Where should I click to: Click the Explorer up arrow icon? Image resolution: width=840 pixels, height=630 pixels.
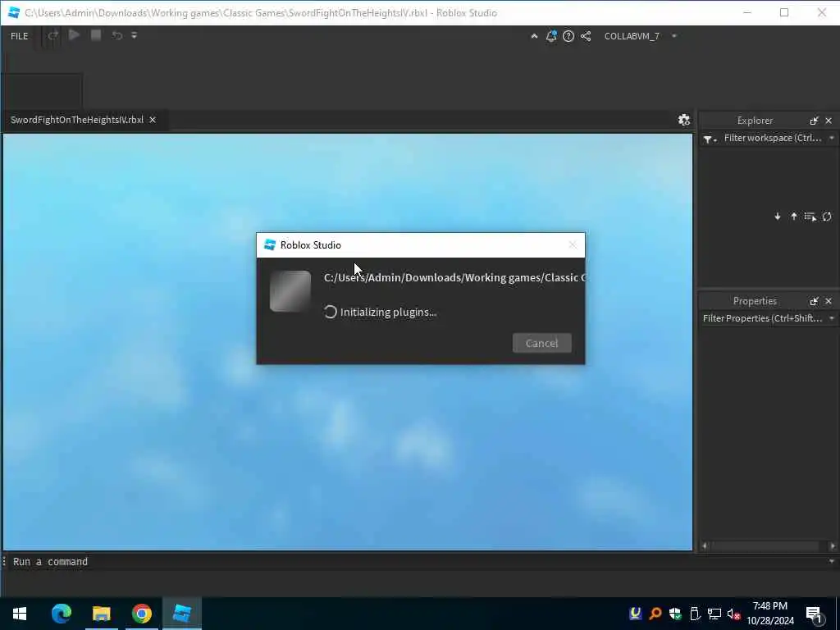tap(793, 217)
